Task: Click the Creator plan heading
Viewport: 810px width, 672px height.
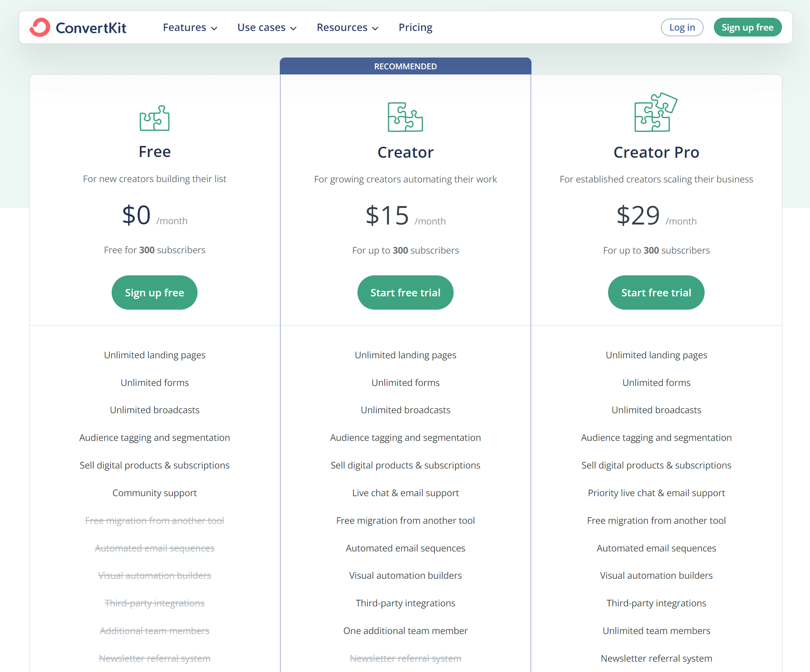Action: coord(405,152)
